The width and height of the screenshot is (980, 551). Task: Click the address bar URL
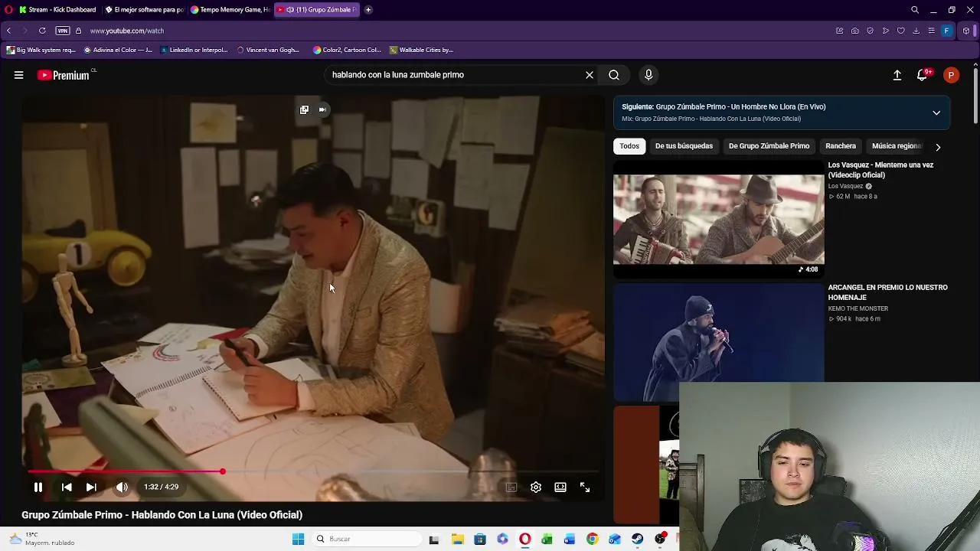pos(127,31)
